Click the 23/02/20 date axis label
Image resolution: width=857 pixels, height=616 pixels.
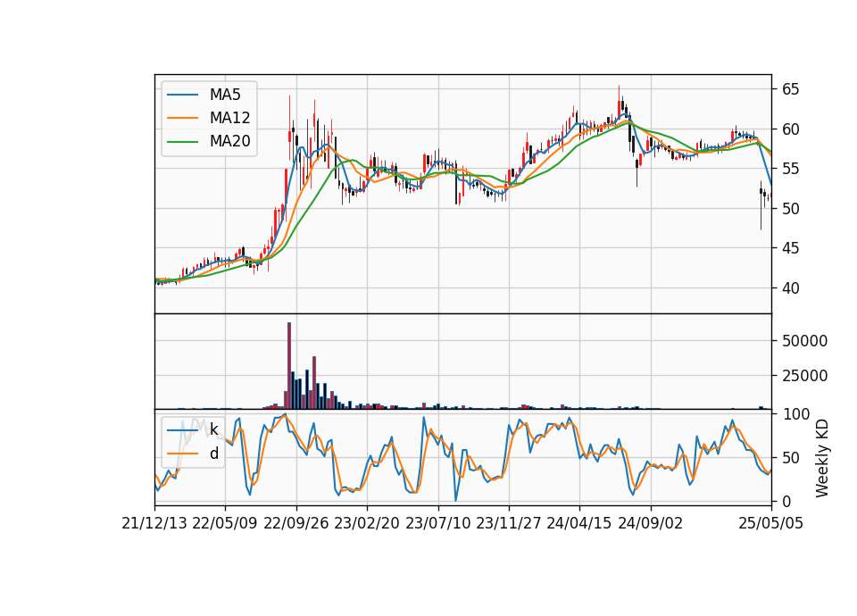tap(367, 523)
